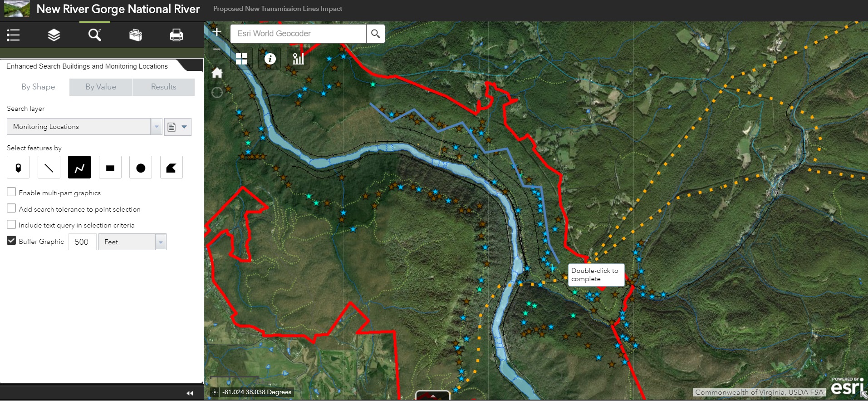Select the circle selection tool
This screenshot has height=401, width=868.
[x=141, y=168]
